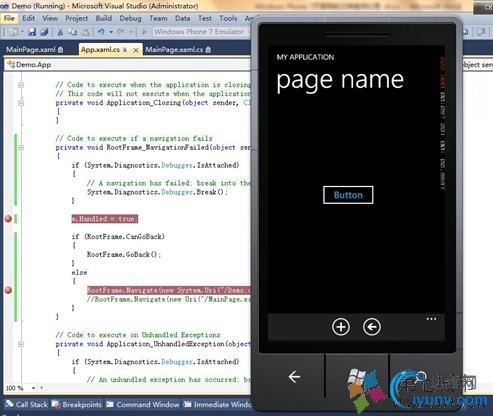The height and width of the screenshot is (416, 493).
Task: Select the App.xaml.cs tab
Action: tap(100, 50)
